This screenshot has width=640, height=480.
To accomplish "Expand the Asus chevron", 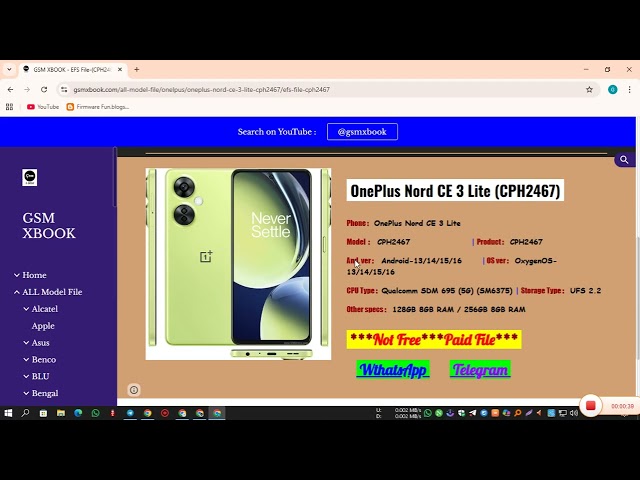I will [x=26, y=343].
